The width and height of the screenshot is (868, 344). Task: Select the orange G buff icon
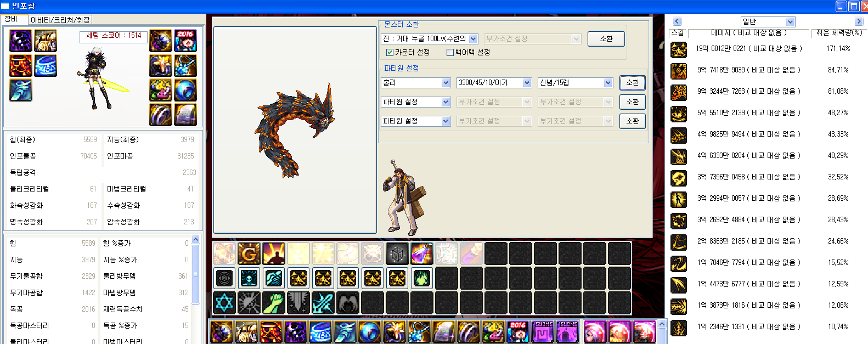tap(249, 254)
